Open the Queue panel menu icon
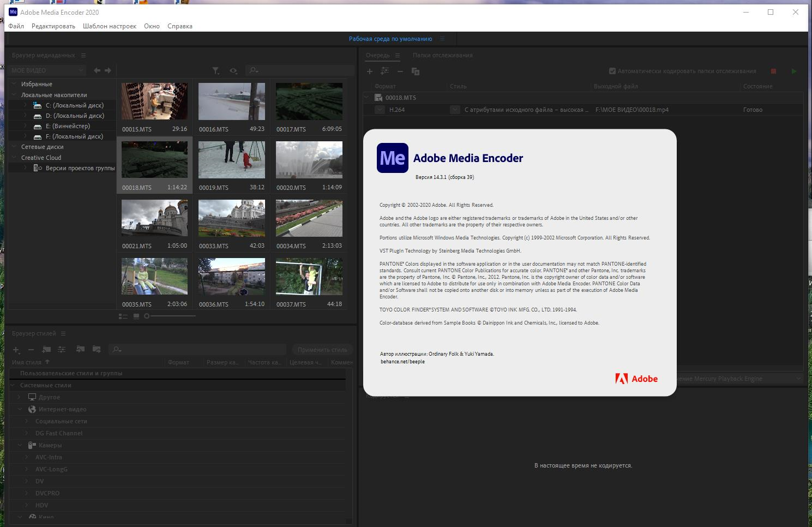Screen dimensions: 812x527 pyautogui.click(x=398, y=55)
